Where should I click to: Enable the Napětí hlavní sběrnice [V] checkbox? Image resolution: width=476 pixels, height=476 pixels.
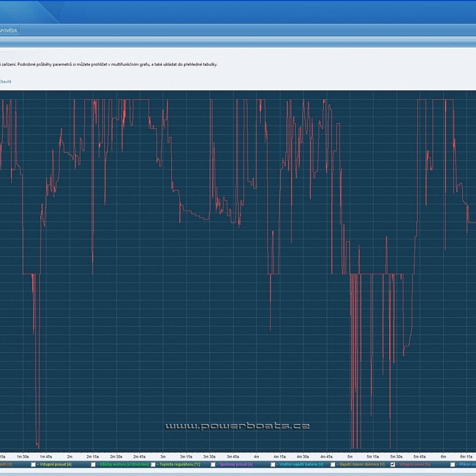click(333, 464)
